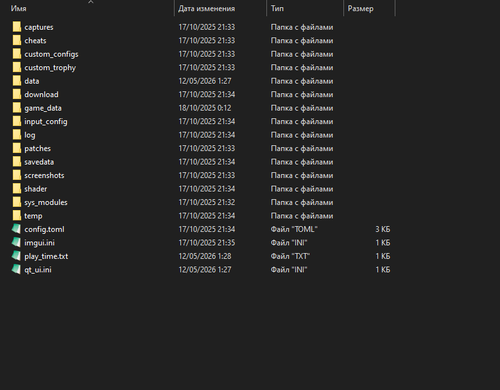
Task: Click Папка с файлами type of shader row
Action: coord(302,189)
